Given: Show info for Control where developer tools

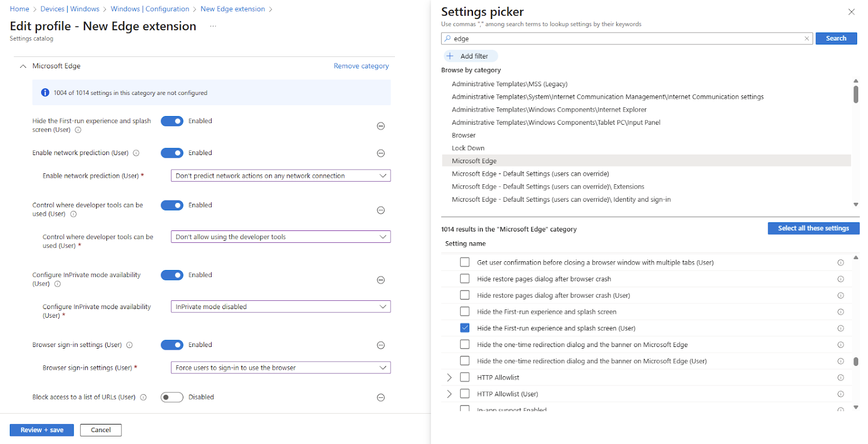Looking at the screenshot, I should coord(74,214).
